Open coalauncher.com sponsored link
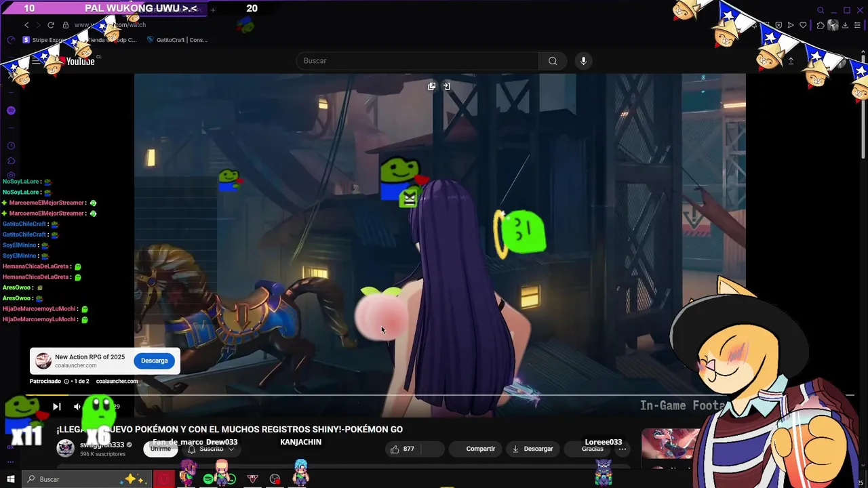This screenshot has height=488, width=868. pyautogui.click(x=117, y=381)
